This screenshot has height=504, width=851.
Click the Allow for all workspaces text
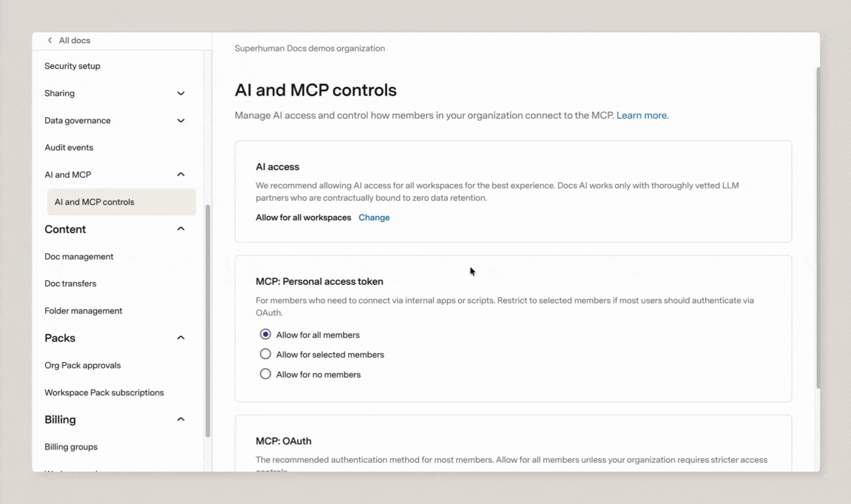pos(303,217)
